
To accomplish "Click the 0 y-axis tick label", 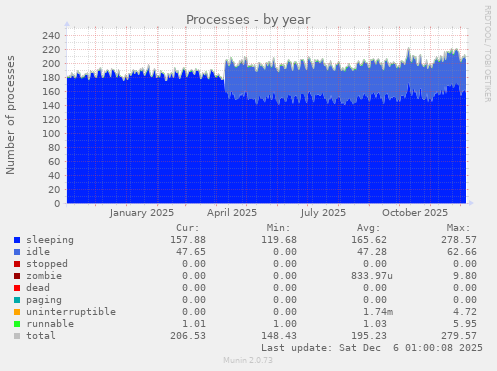I will point(57,204).
